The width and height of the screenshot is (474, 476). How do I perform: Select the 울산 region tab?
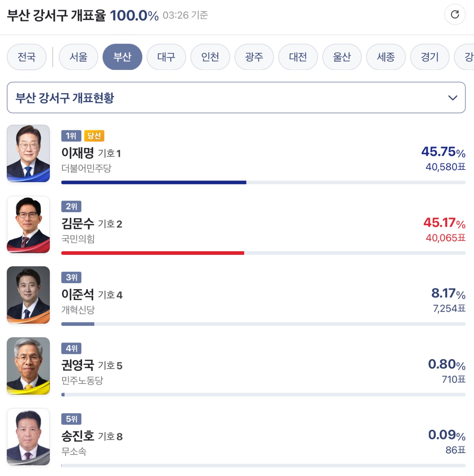point(342,57)
